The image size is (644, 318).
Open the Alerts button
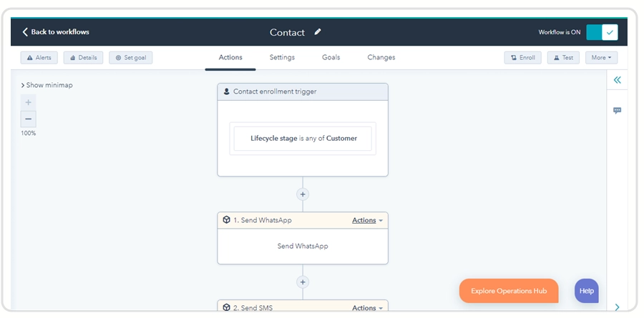39,57
